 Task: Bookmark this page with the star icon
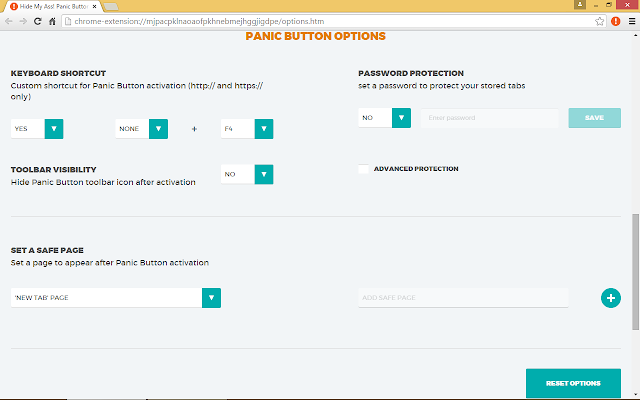click(x=599, y=20)
